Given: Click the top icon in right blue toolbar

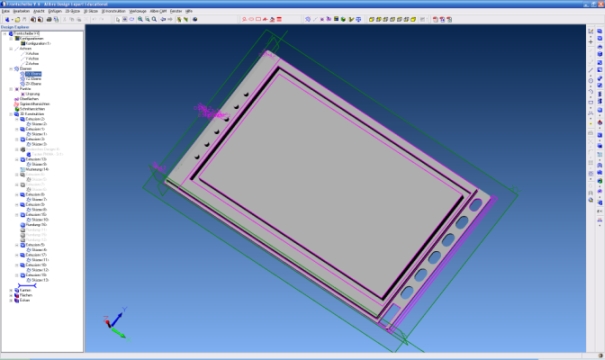Looking at the screenshot, I should coord(600,31).
